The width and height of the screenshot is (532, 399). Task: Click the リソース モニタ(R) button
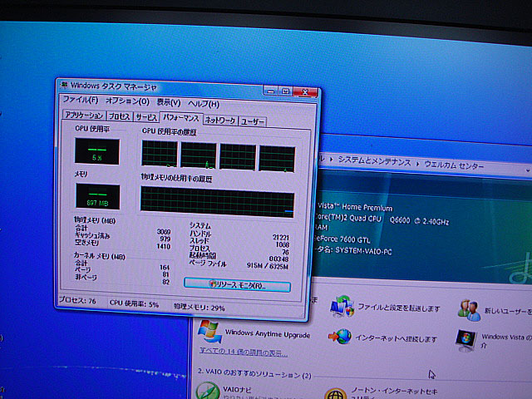click(237, 285)
